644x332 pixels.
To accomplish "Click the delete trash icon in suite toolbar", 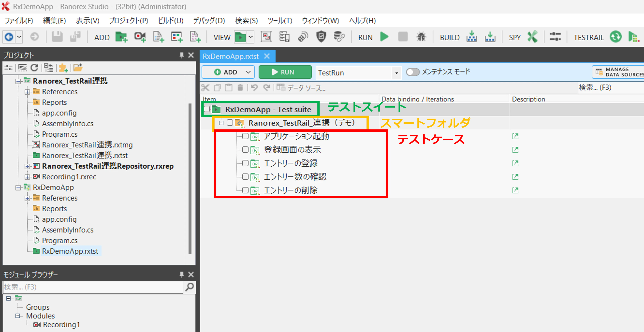I will tap(240, 88).
